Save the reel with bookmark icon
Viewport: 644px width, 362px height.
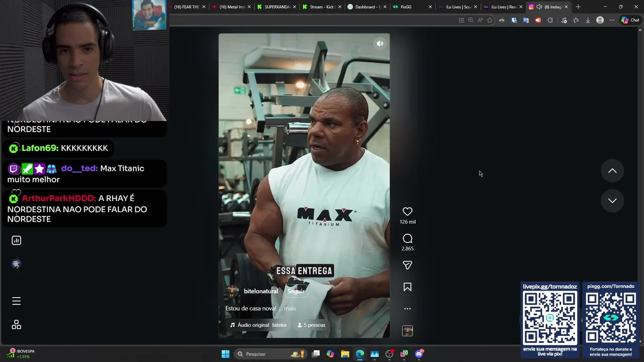coord(408,287)
